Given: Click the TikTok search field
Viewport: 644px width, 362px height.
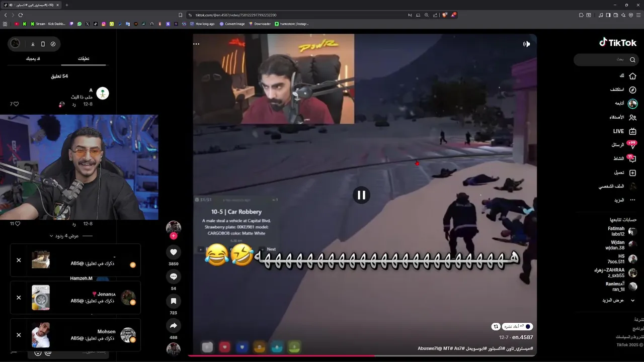Looking at the screenshot, I should [x=606, y=59].
